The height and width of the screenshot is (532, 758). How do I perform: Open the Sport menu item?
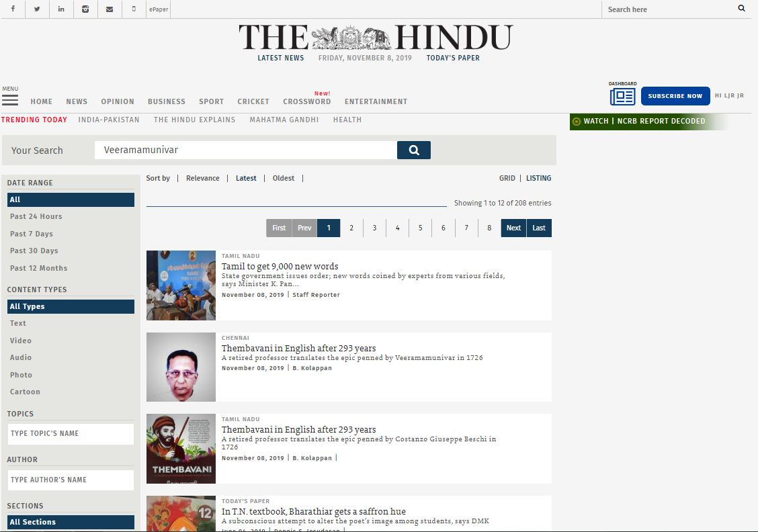[211, 101]
